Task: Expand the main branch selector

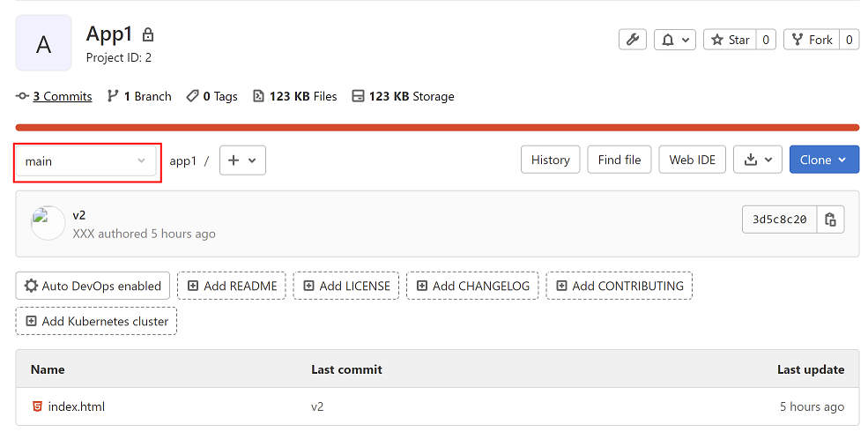Action: [x=86, y=161]
